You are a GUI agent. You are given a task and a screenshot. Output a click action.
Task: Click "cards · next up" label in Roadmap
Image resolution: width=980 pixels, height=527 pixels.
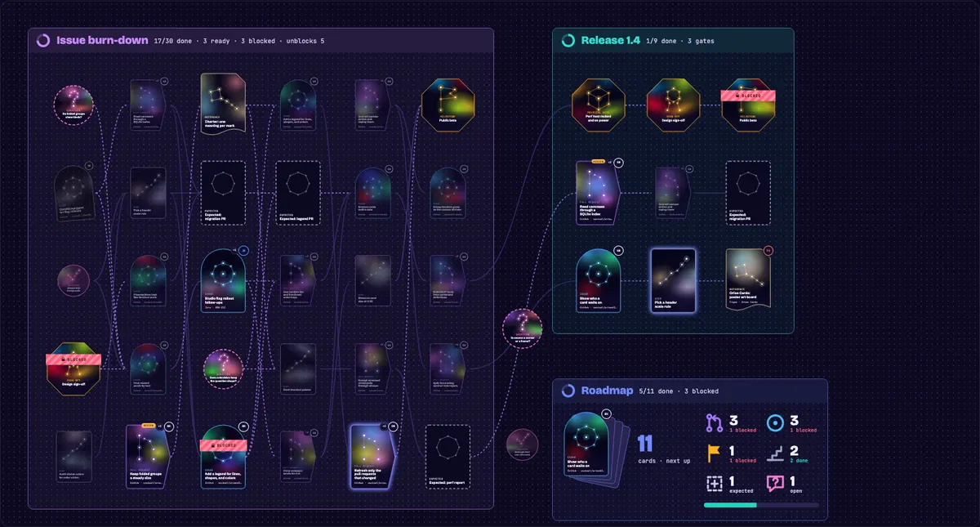664,461
